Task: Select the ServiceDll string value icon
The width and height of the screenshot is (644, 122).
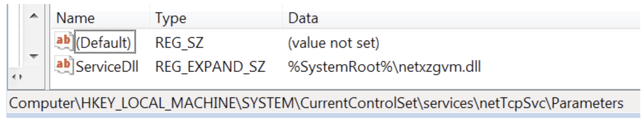Action: pyautogui.click(x=63, y=65)
